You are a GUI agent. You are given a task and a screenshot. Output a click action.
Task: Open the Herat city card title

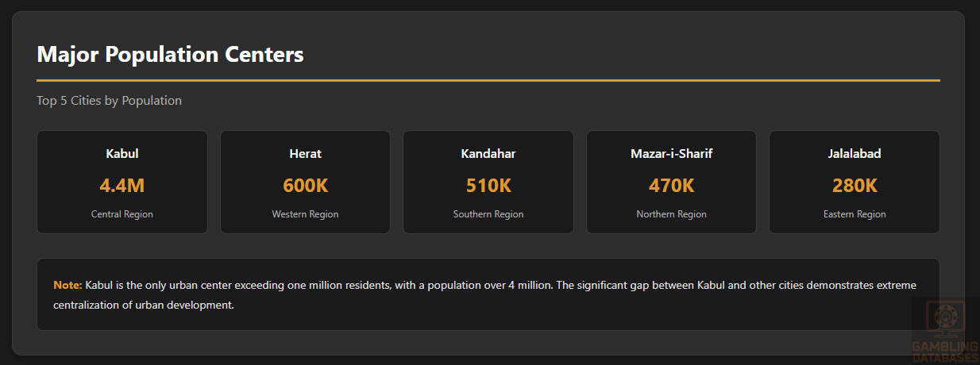(305, 153)
